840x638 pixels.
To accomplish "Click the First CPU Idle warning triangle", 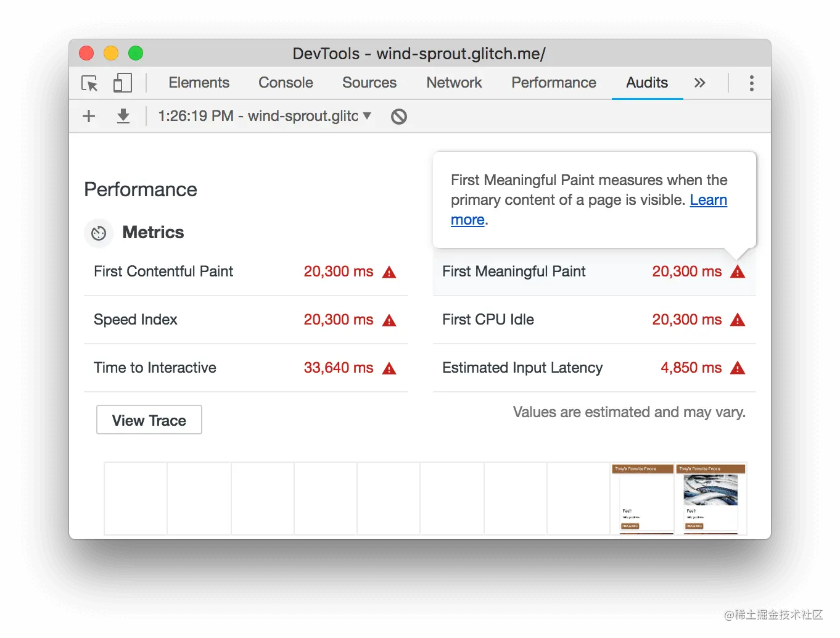I will point(738,320).
